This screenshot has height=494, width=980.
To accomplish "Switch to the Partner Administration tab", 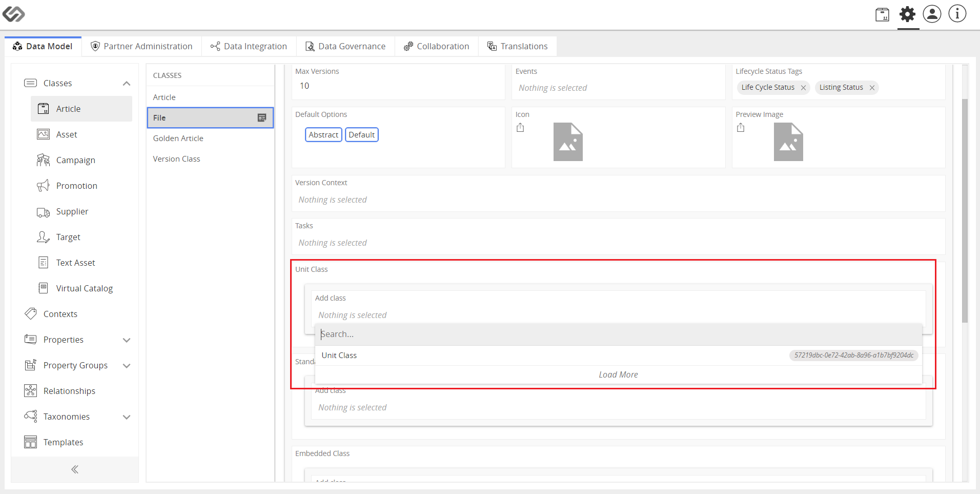I will point(141,46).
